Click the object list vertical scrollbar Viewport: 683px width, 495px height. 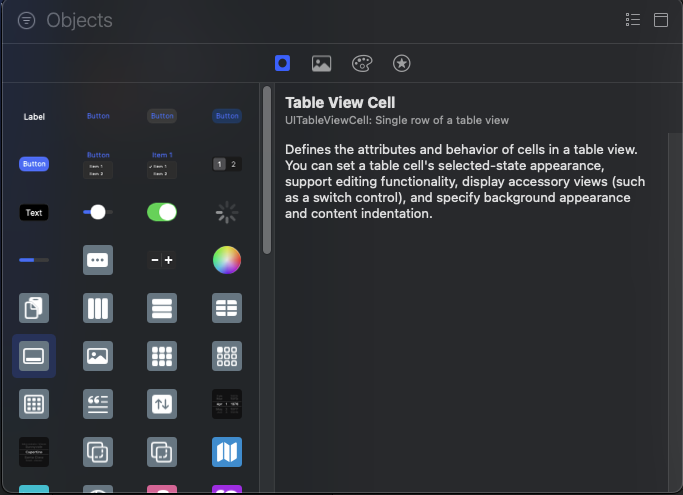coord(267,170)
